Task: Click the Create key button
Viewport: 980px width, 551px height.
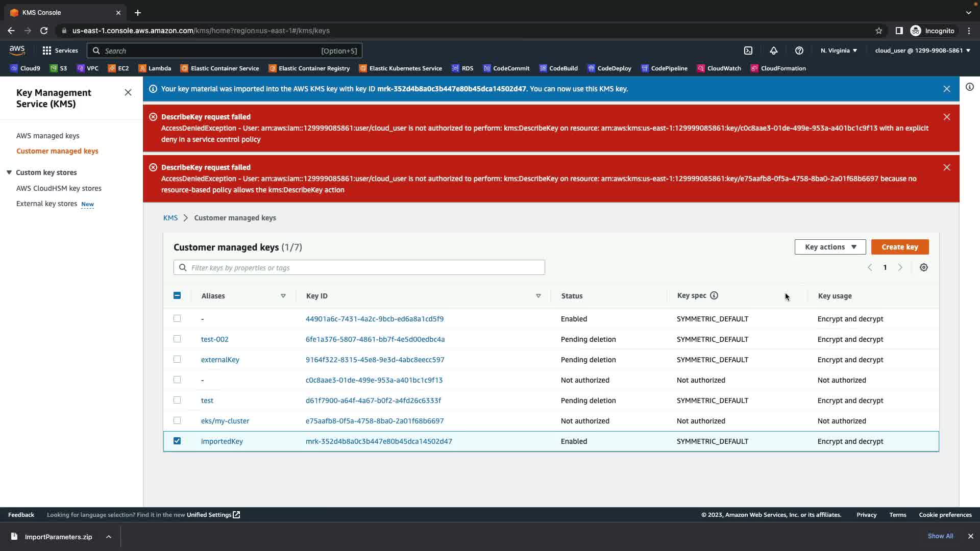Action: click(x=899, y=247)
